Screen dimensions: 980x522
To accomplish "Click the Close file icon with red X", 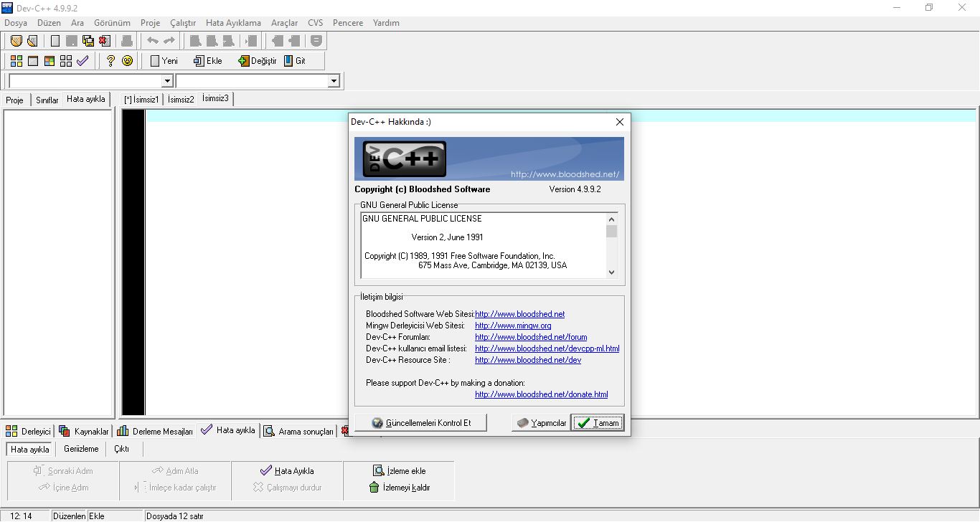I will click(105, 41).
